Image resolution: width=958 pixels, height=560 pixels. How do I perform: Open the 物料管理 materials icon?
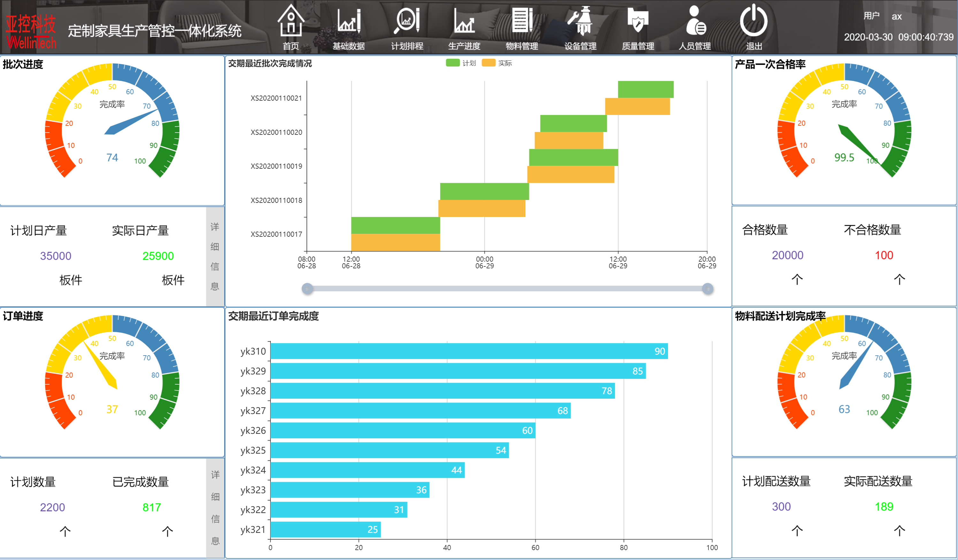522,21
